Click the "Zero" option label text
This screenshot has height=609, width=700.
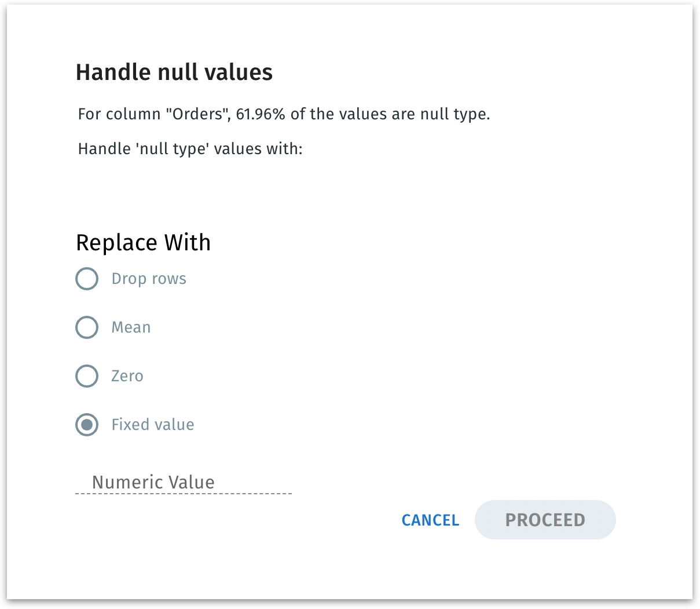pos(127,376)
